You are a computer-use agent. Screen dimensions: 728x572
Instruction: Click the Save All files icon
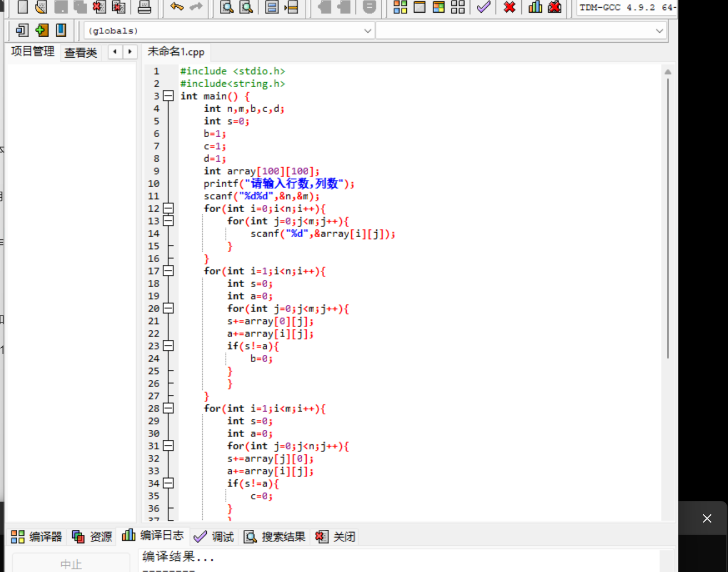pyautogui.click(x=80, y=7)
